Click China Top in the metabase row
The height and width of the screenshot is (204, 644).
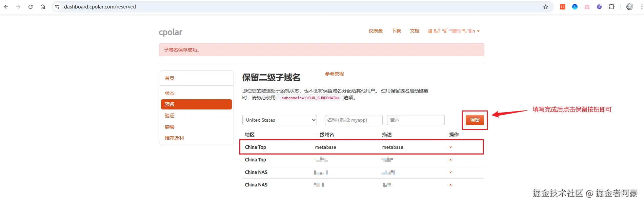(256, 147)
